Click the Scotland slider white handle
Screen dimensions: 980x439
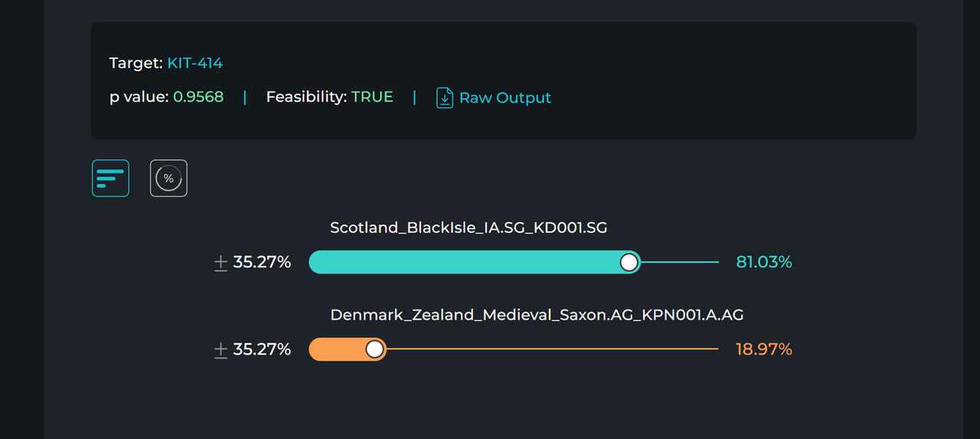(629, 262)
